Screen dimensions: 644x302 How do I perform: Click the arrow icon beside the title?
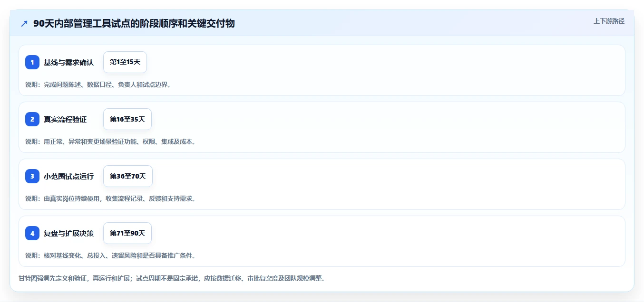[24, 23]
